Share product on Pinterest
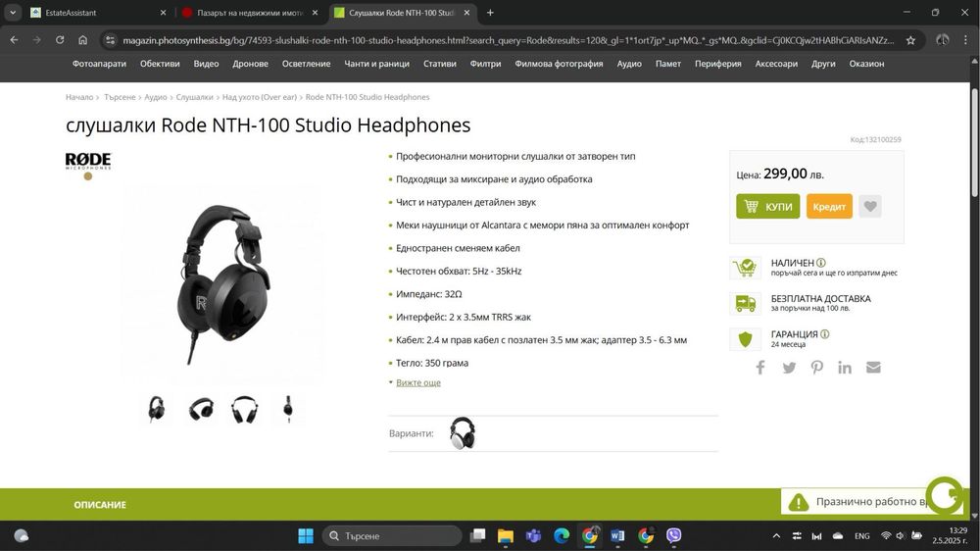Image resolution: width=980 pixels, height=551 pixels. (817, 367)
